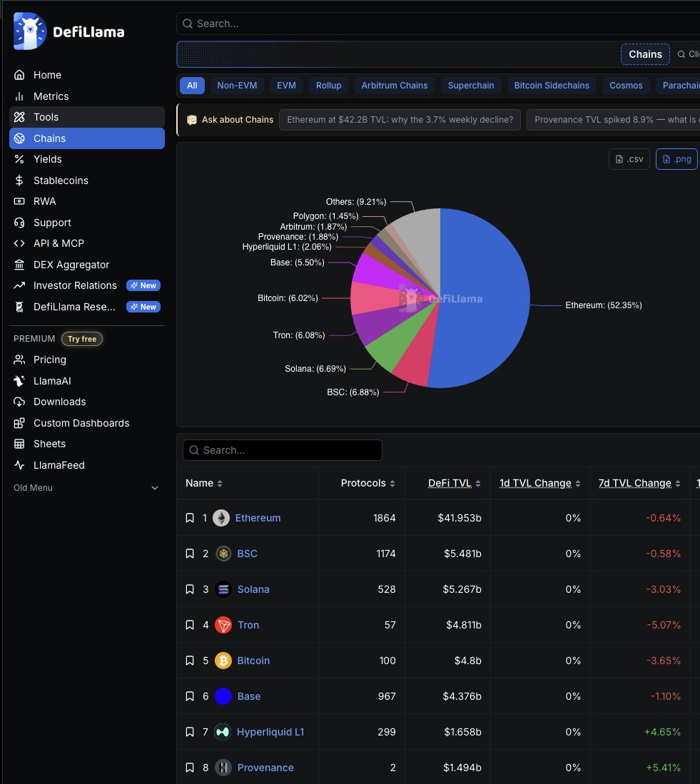Click the Investor Relations trend icon
The width and height of the screenshot is (700, 784).
(x=19, y=285)
